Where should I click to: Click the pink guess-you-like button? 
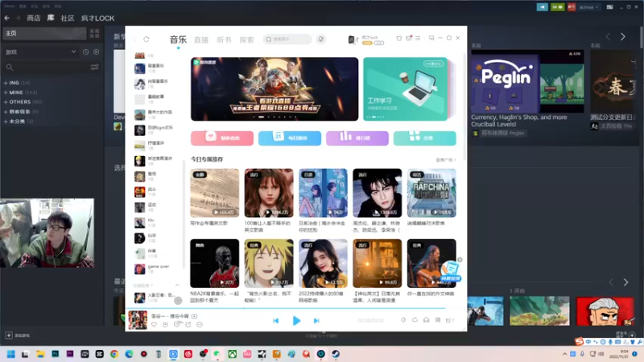click(222, 138)
